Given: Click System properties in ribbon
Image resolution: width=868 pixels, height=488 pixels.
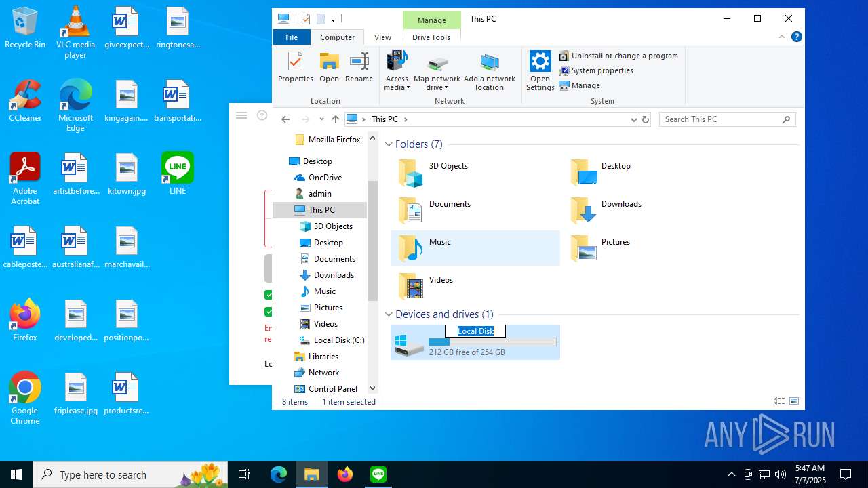Looking at the screenshot, I should pos(596,70).
